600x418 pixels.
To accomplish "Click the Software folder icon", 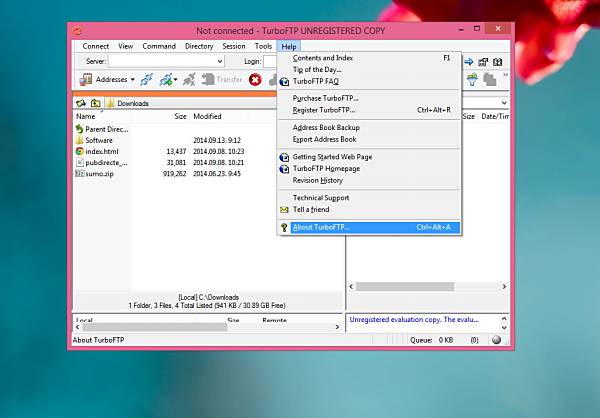I will (x=79, y=140).
